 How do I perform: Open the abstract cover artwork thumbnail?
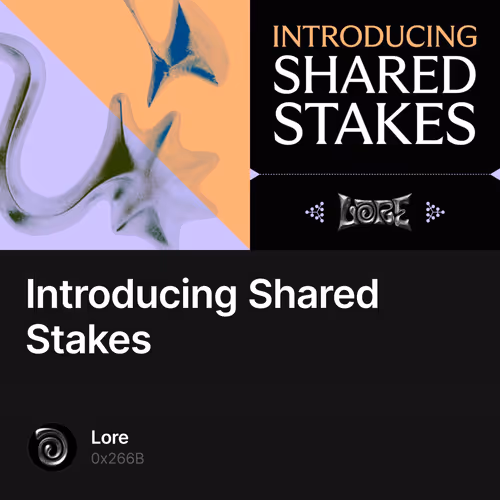click(125, 125)
